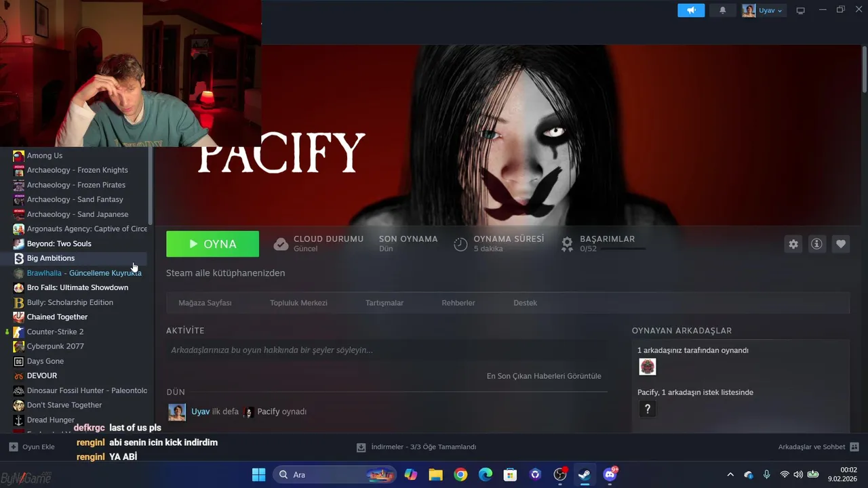Image resolution: width=868 pixels, height=488 pixels.
Task: Open the Başarımlar achievements section
Action: (604, 244)
